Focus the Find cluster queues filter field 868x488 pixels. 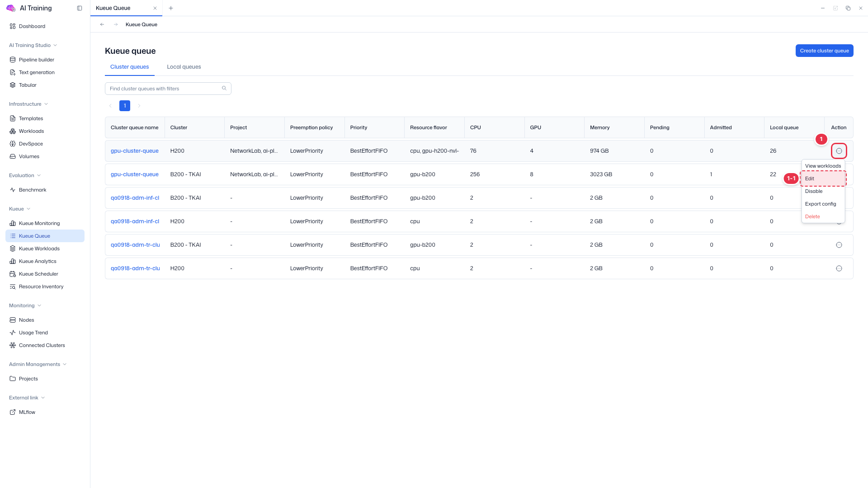coord(164,89)
